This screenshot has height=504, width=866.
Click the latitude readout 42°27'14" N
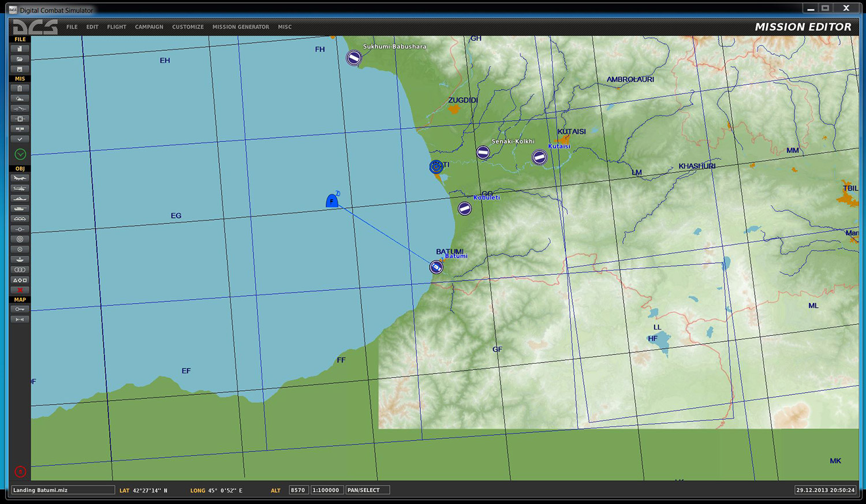(x=150, y=491)
